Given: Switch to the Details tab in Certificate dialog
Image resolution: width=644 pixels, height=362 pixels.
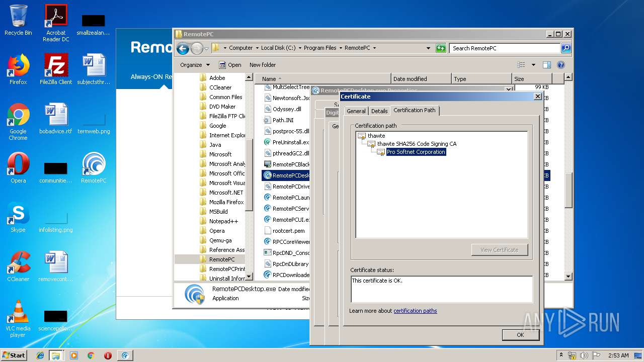Looking at the screenshot, I should [379, 111].
